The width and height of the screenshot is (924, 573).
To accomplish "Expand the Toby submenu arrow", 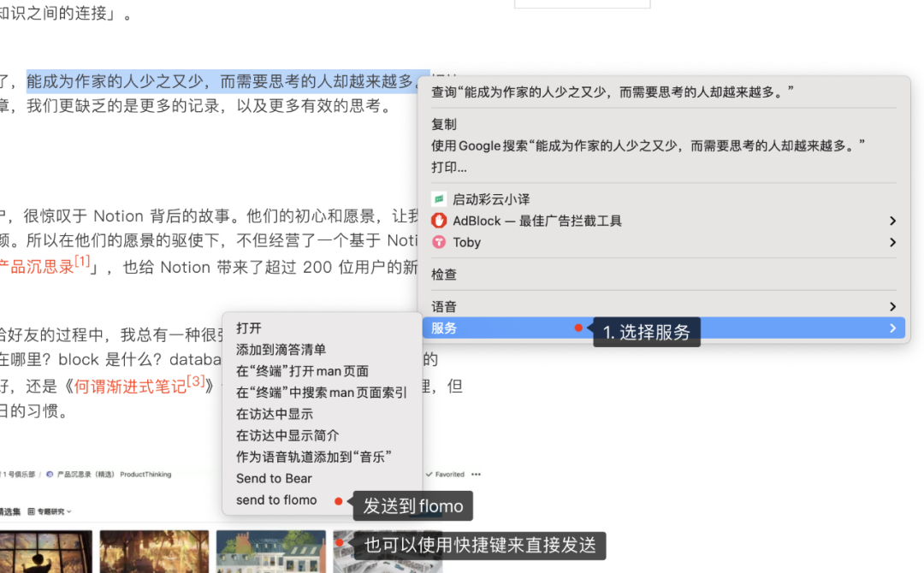I will (x=892, y=242).
